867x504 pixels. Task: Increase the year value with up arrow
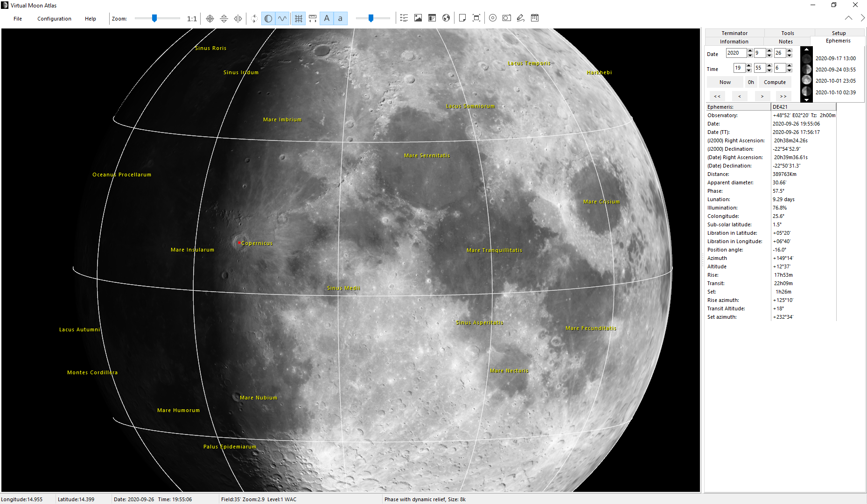pyautogui.click(x=750, y=51)
